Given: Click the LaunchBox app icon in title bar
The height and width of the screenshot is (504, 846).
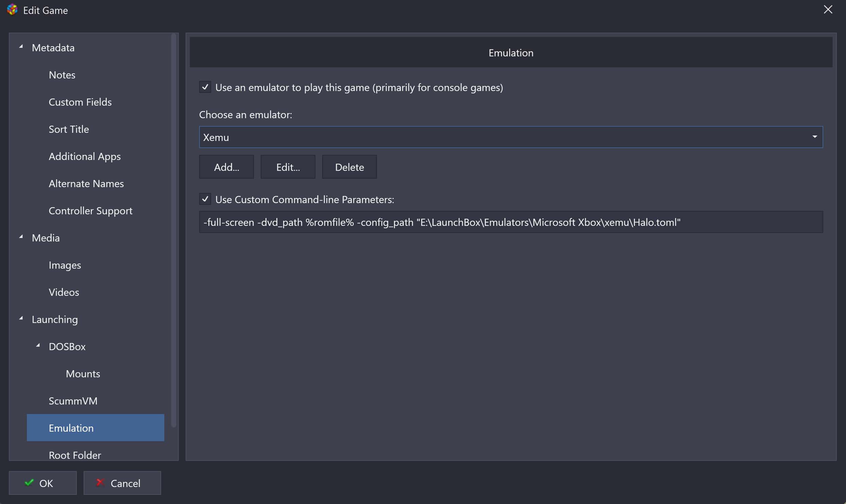Looking at the screenshot, I should click(12, 10).
